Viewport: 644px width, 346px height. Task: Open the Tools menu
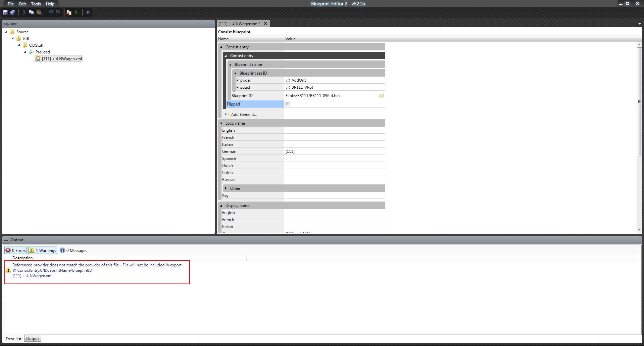[x=36, y=4]
